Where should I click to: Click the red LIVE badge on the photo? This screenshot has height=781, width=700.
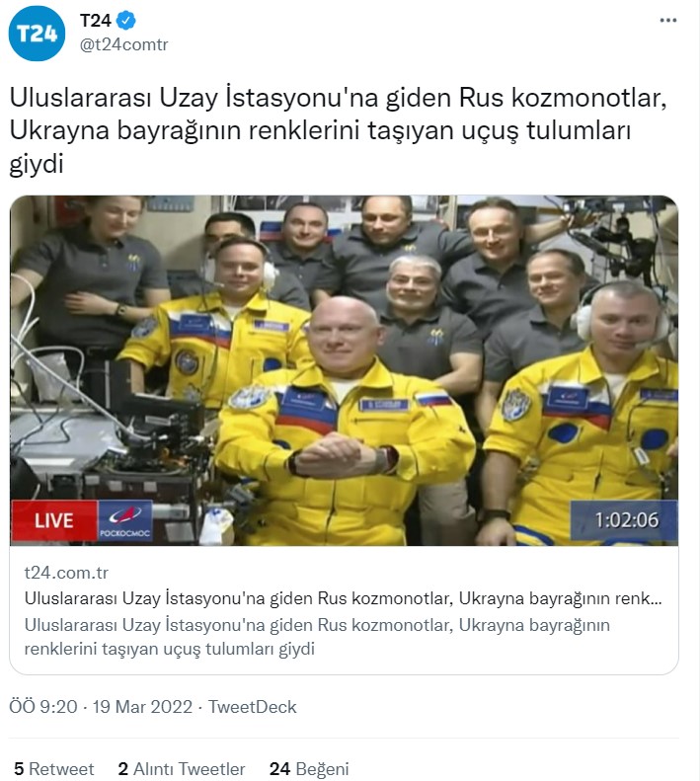53,520
